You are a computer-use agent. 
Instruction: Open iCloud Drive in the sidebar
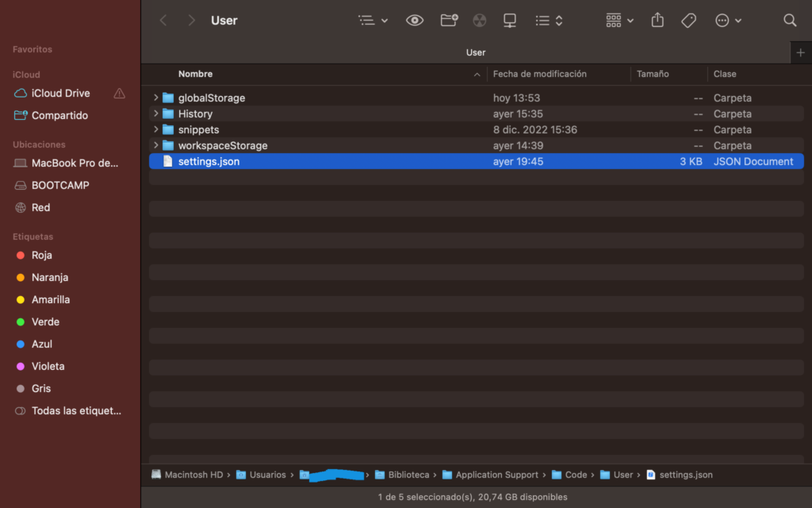60,93
